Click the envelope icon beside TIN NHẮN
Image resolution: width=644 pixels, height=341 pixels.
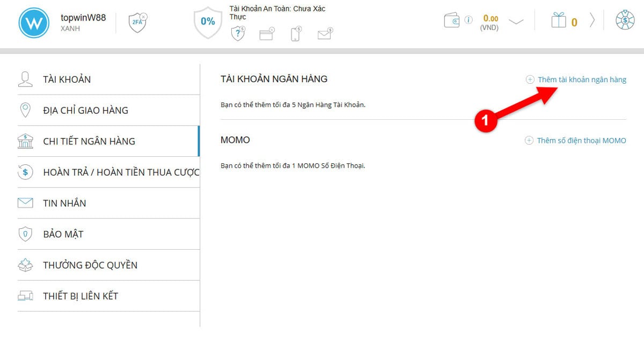pos(25,203)
